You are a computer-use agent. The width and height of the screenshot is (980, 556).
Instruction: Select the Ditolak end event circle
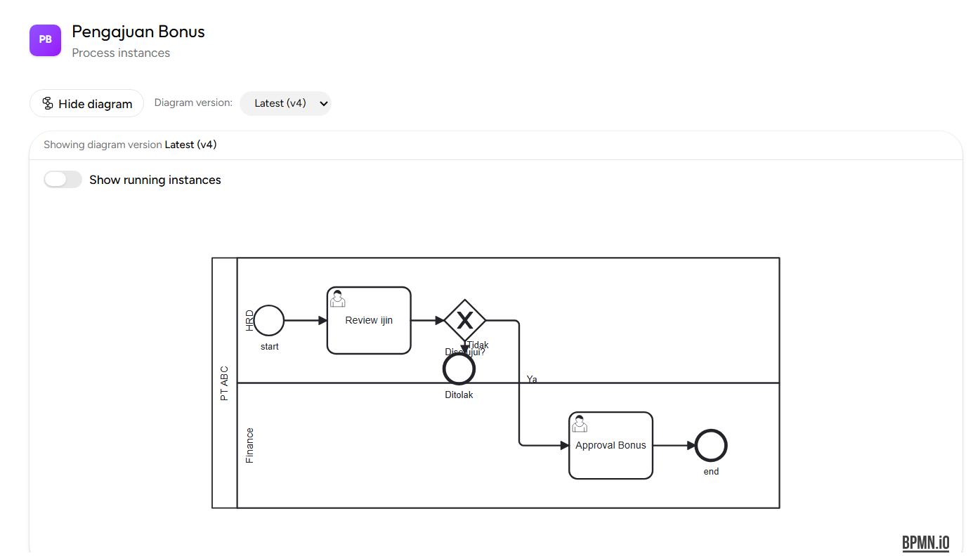point(459,369)
